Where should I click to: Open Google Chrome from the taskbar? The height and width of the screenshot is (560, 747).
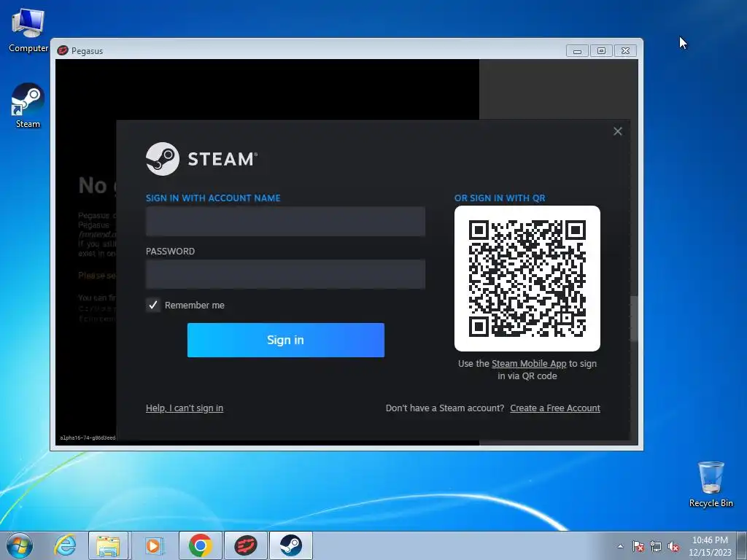pos(201,545)
